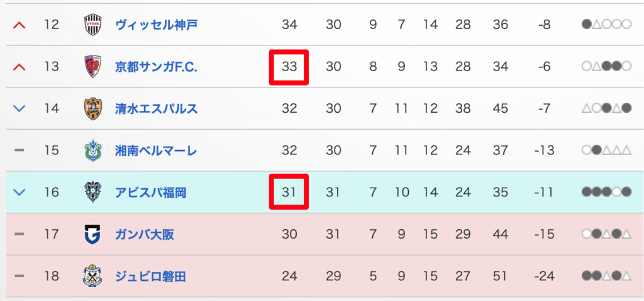The height and width of the screenshot is (301, 644).
Task: Click the Kyoto Sanga F.C. club crest
Action: (92, 66)
